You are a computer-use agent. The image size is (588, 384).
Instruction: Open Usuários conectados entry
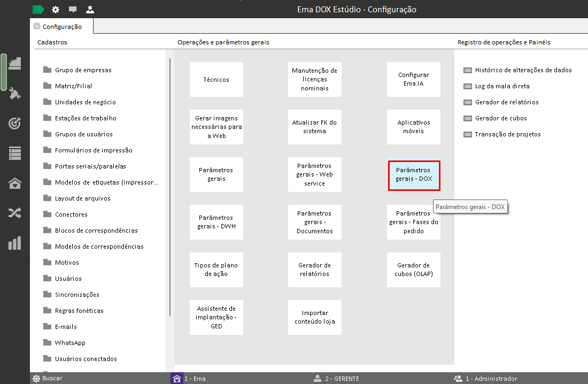pos(86,359)
